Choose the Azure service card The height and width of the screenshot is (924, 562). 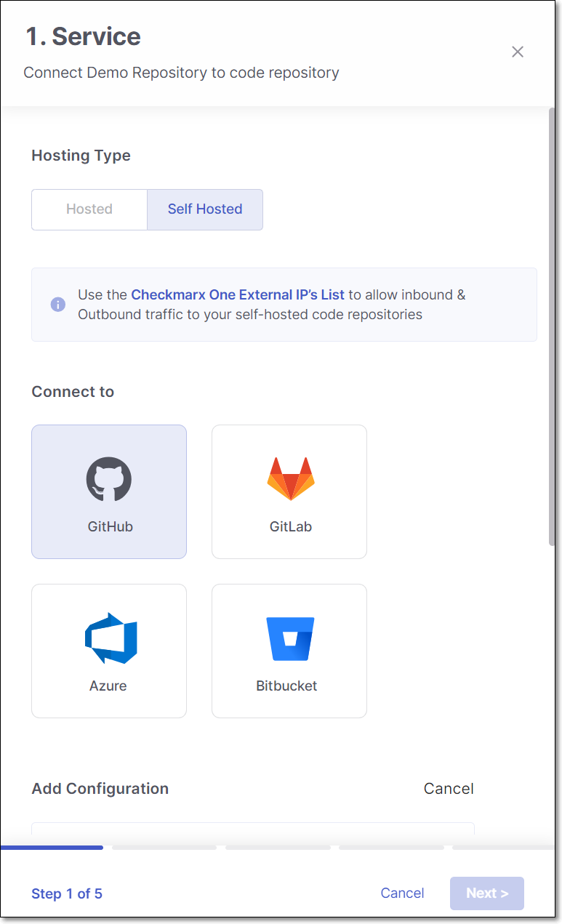point(109,651)
